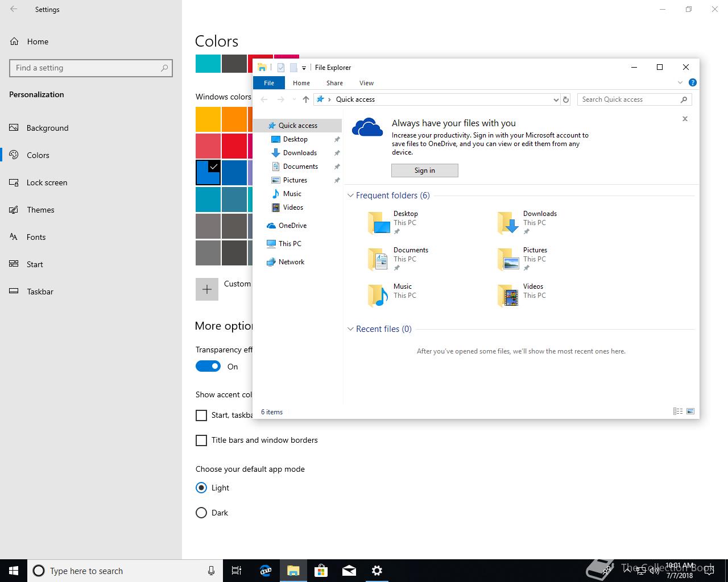
Task: Select the Light app mode
Action: [201, 488]
